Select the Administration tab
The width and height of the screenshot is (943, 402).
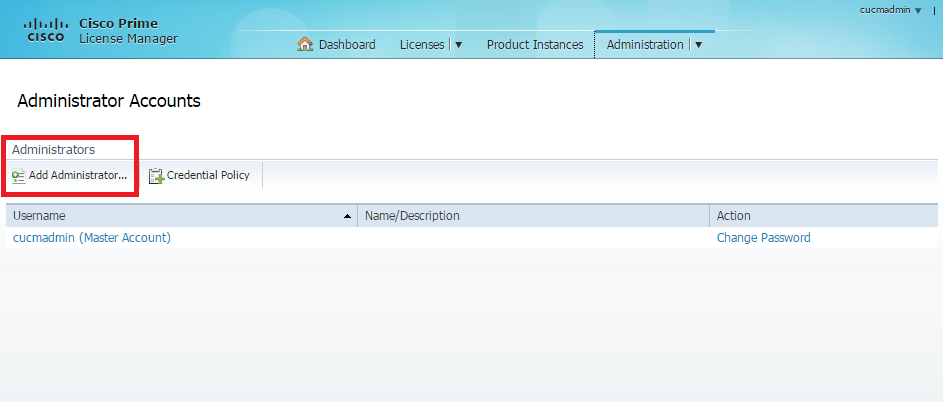[x=645, y=45]
